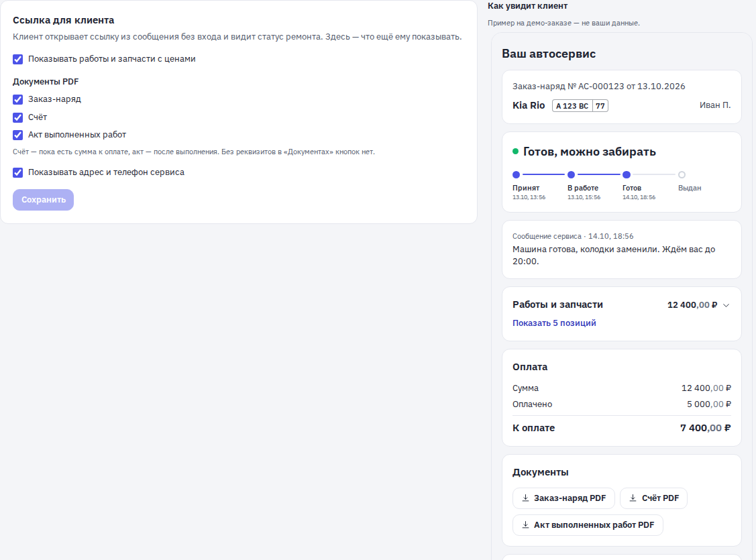
Task: Click the Сумма value 12 400,00 ₽
Action: 706,388
